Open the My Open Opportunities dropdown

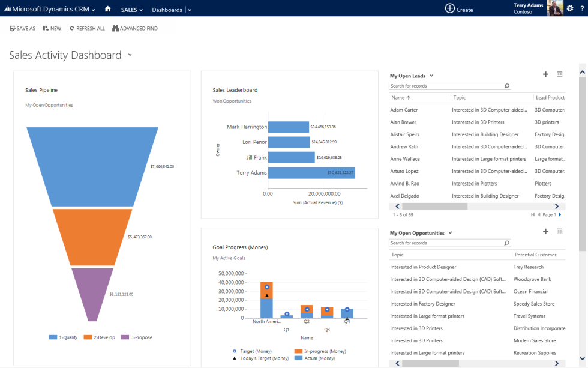[449, 232]
